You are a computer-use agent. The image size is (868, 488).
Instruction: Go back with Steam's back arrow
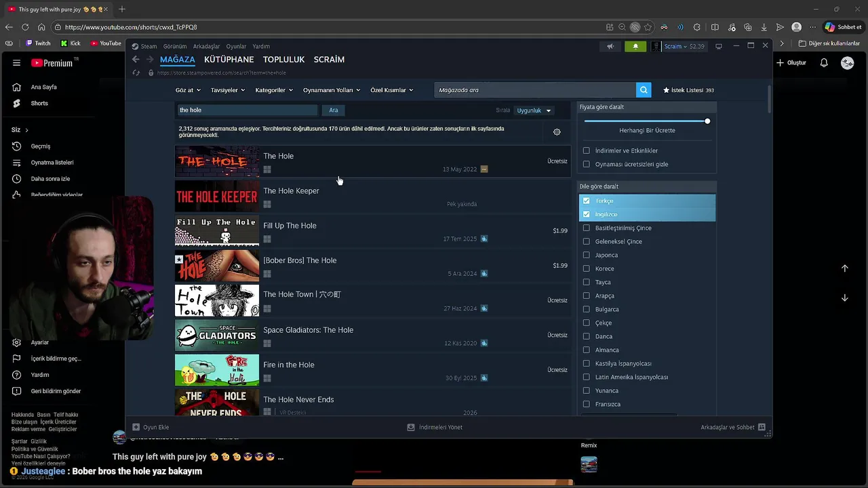click(x=136, y=60)
